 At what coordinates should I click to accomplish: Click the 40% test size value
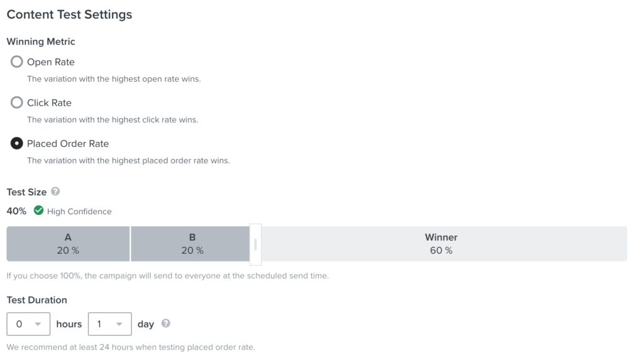(x=16, y=211)
